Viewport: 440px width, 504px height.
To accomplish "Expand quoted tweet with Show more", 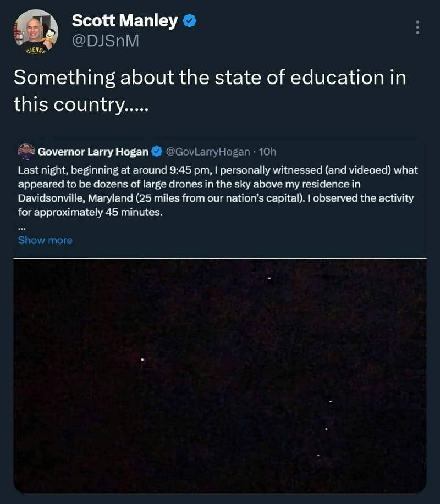I will (45, 240).
